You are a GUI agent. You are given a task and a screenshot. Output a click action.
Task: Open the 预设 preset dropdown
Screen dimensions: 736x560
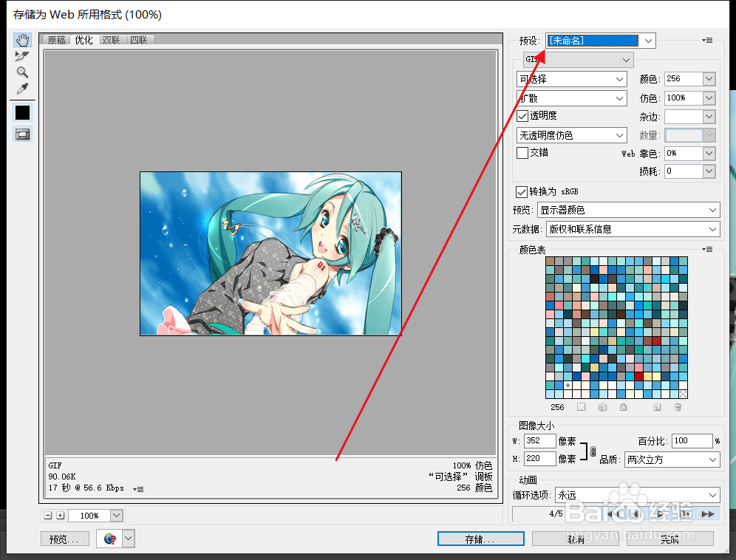[x=600, y=41]
